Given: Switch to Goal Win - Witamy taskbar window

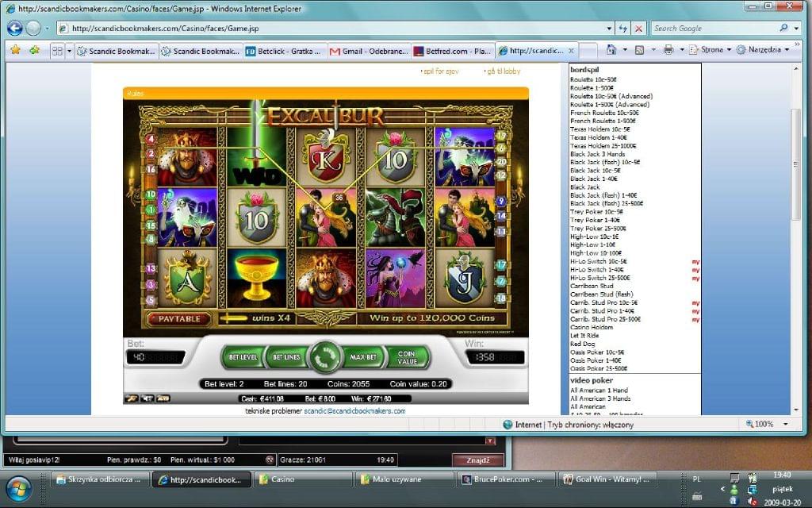Looking at the screenshot, I should tap(608, 479).
